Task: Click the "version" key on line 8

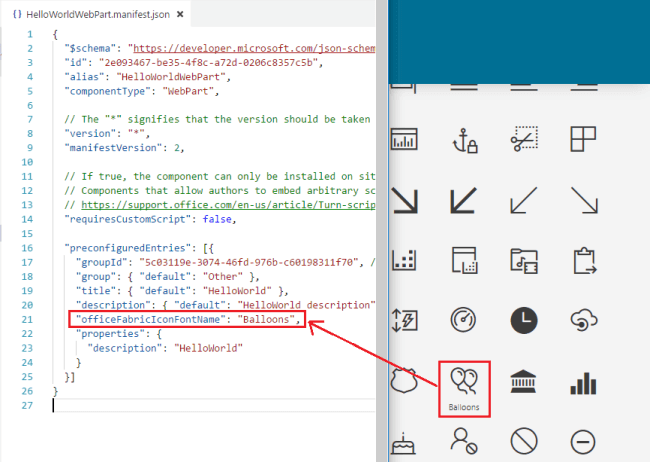Action: click(90, 134)
